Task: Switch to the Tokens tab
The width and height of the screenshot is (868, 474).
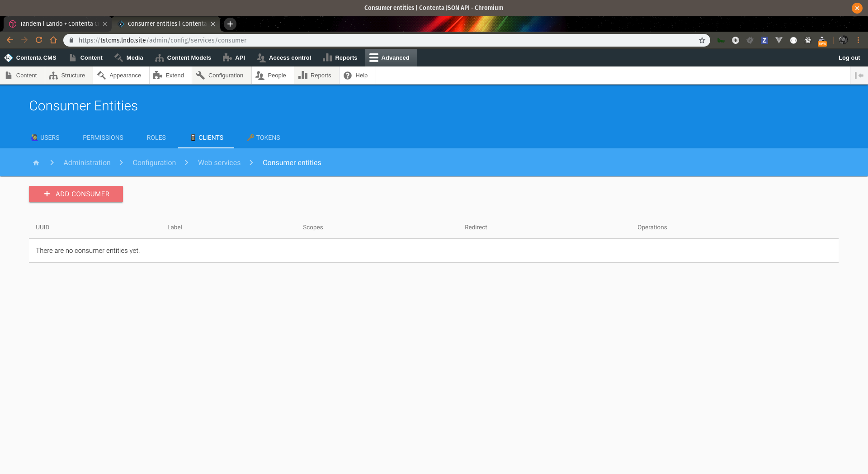Action: tap(264, 138)
